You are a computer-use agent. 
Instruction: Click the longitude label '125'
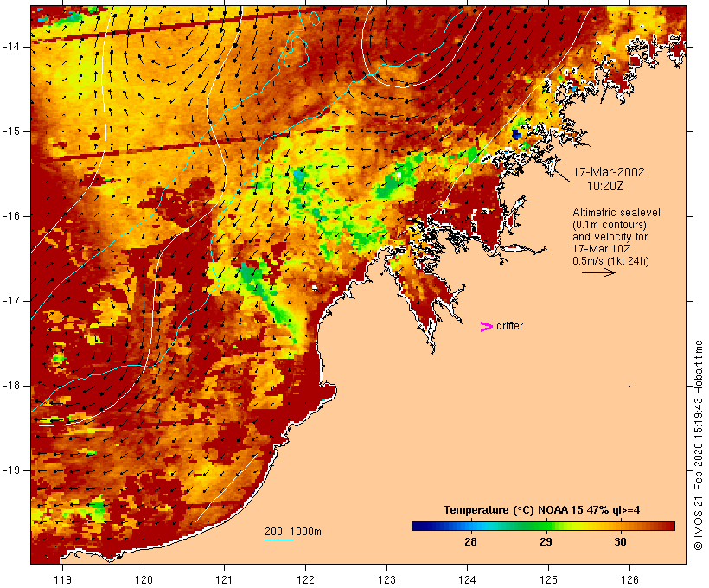548,579
